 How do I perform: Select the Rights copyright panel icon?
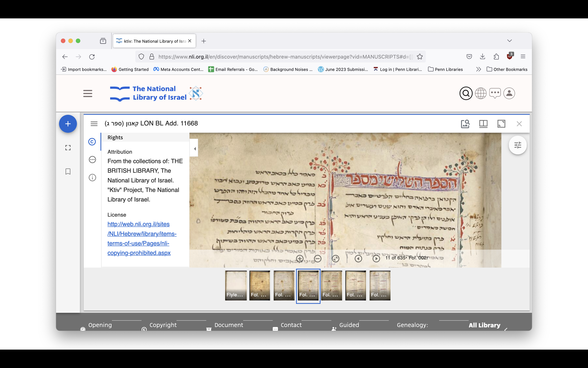[x=92, y=142]
